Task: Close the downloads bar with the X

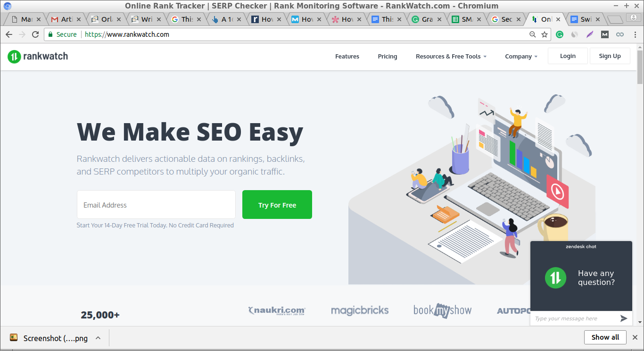Action: 634,337
